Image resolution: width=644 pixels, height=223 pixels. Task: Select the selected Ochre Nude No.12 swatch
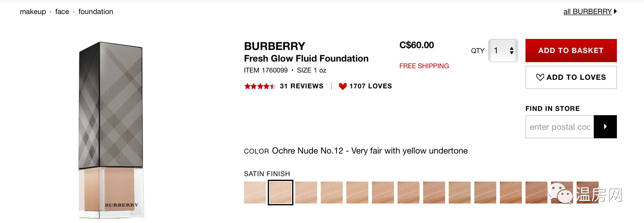click(x=281, y=193)
